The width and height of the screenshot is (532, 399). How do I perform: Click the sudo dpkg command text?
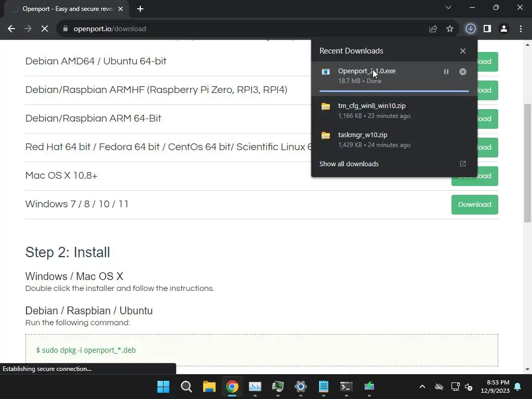coord(86,350)
